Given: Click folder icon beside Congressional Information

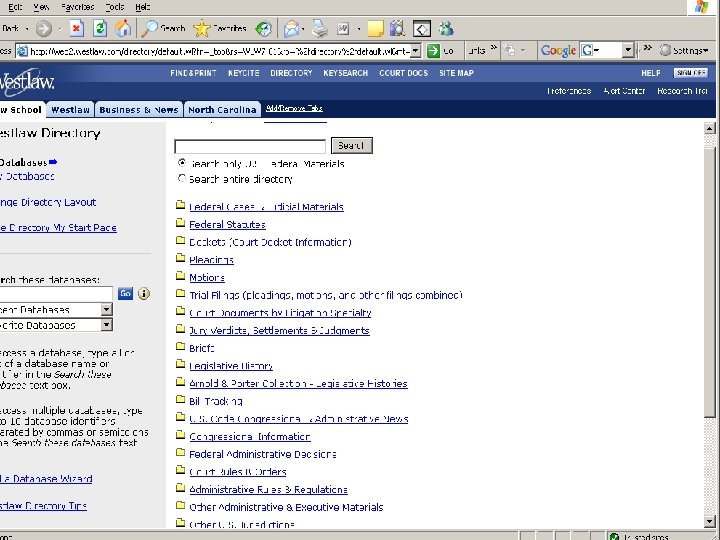Looking at the screenshot, I should click(x=180, y=435).
